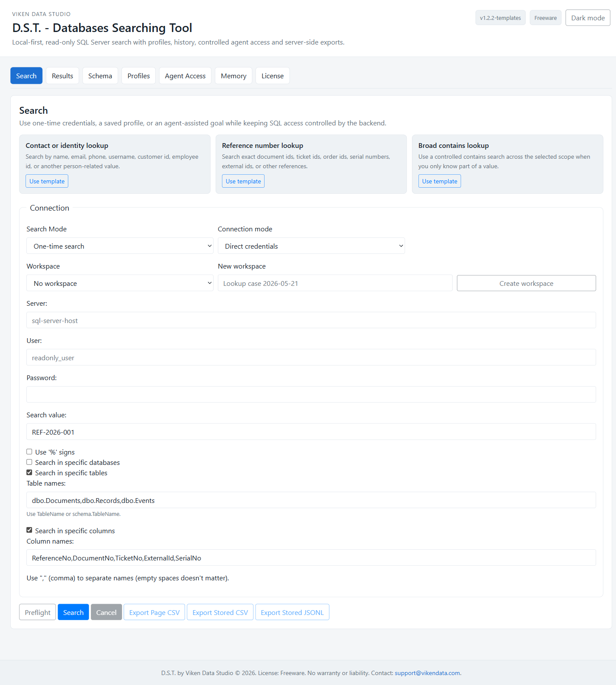Click the Broad contains lookup heading
The image size is (616, 685).
[x=453, y=145]
